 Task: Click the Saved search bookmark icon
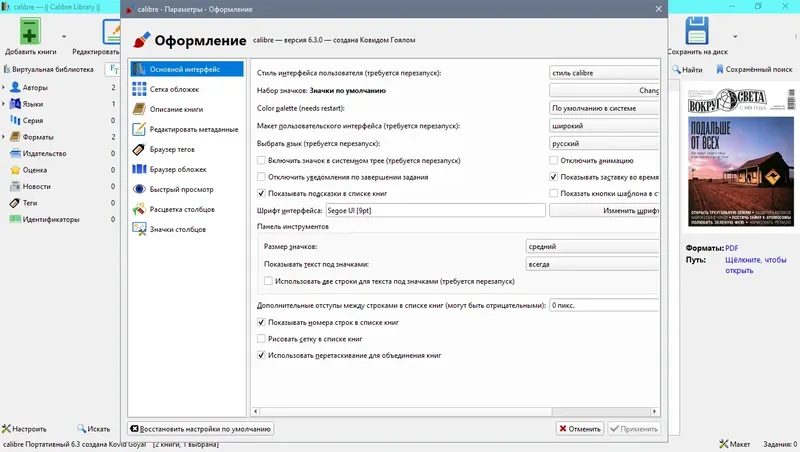tap(720, 69)
